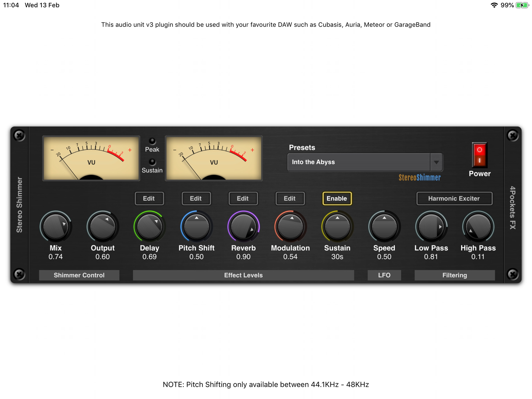
Task: Select the Filtering section label
Action: (x=454, y=275)
